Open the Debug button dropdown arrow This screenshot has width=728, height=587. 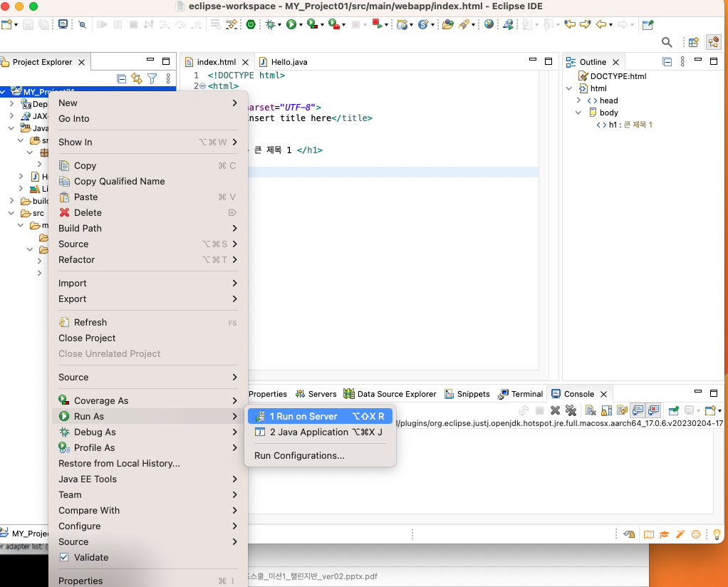tap(279, 25)
